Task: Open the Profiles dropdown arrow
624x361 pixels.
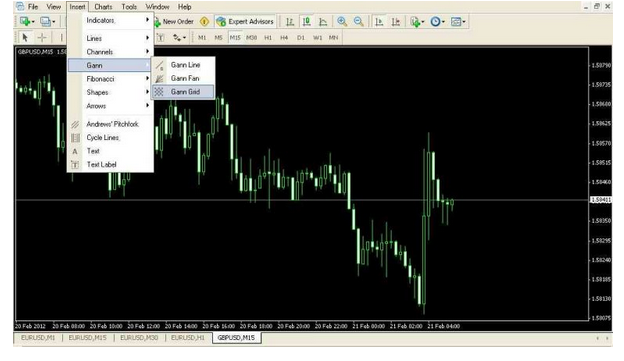Action: [x=54, y=22]
